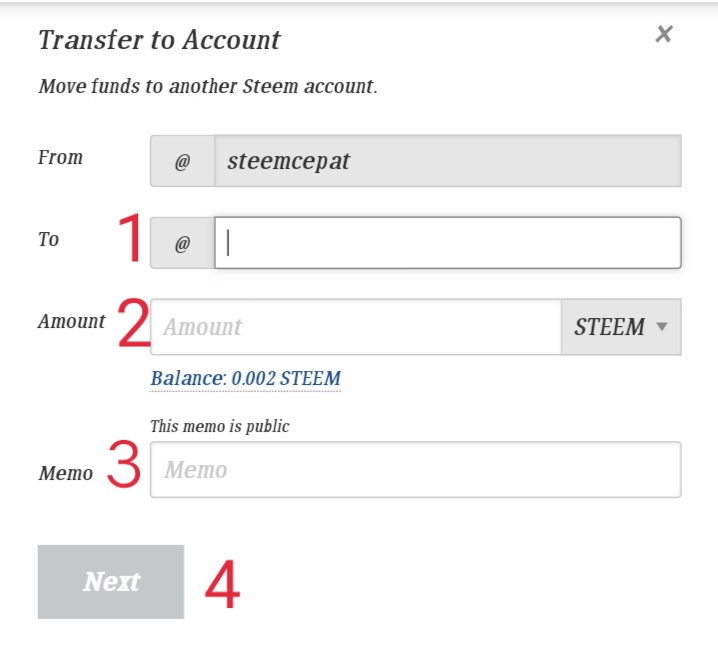Click the "This memo is public" note
Screen dimensions: 718x664
(219, 426)
